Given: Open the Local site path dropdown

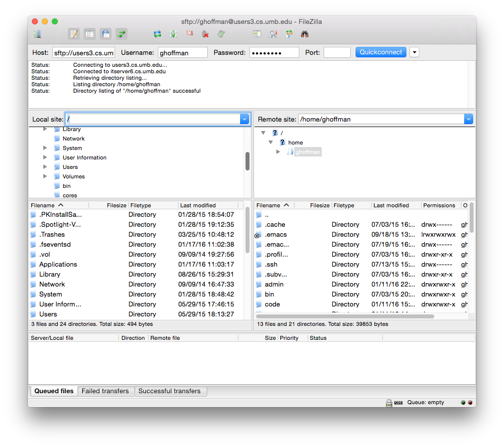Looking at the screenshot, I should point(245,119).
